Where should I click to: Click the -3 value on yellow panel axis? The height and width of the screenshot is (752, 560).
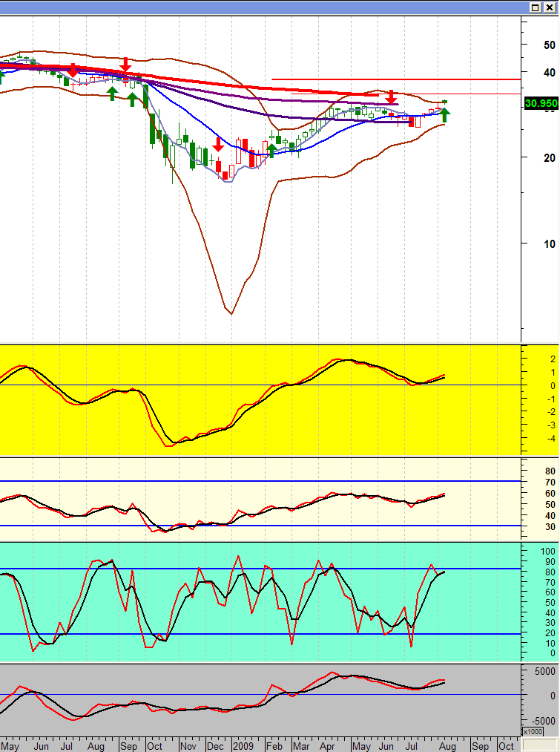[x=551, y=425]
